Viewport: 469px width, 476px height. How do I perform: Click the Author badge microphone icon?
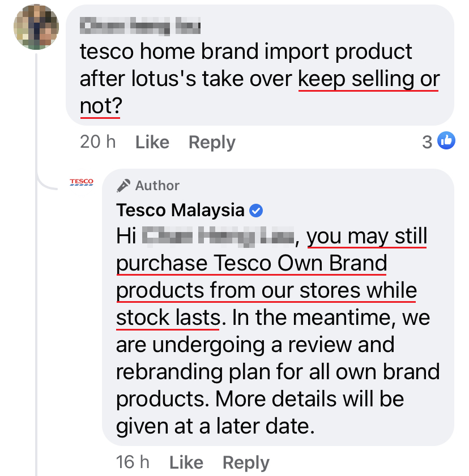coord(123,185)
